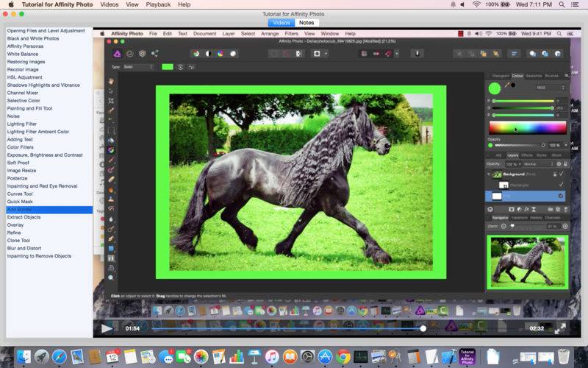Select the Affinity Photo persona icon

[117, 54]
